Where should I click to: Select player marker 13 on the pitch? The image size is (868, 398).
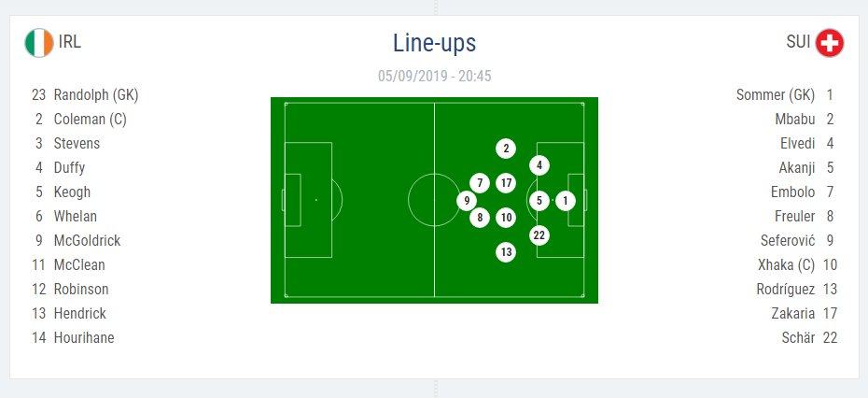(506, 253)
